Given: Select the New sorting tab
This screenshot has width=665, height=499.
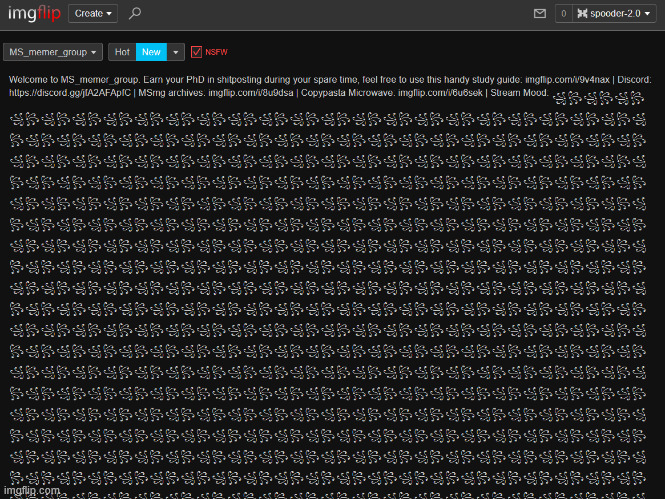Looking at the screenshot, I should (151, 52).
